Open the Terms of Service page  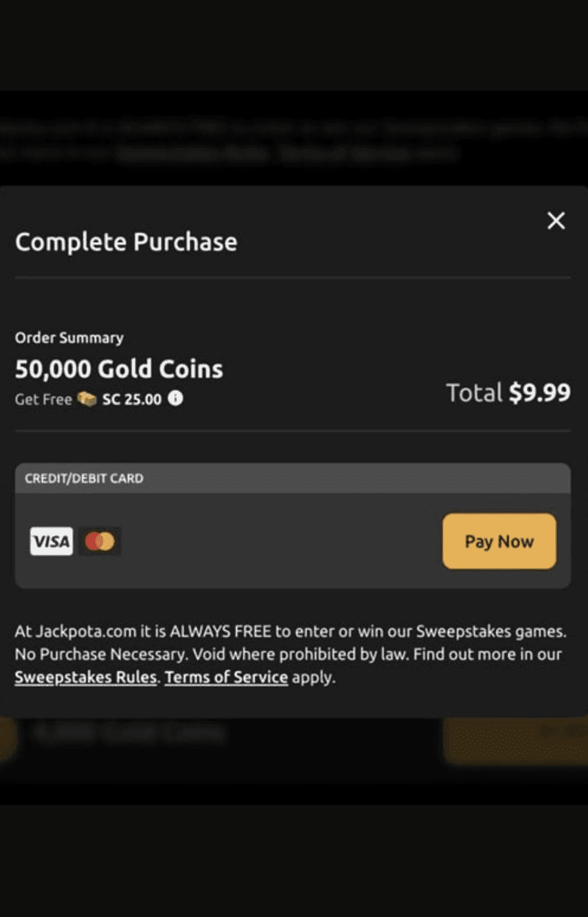226,677
